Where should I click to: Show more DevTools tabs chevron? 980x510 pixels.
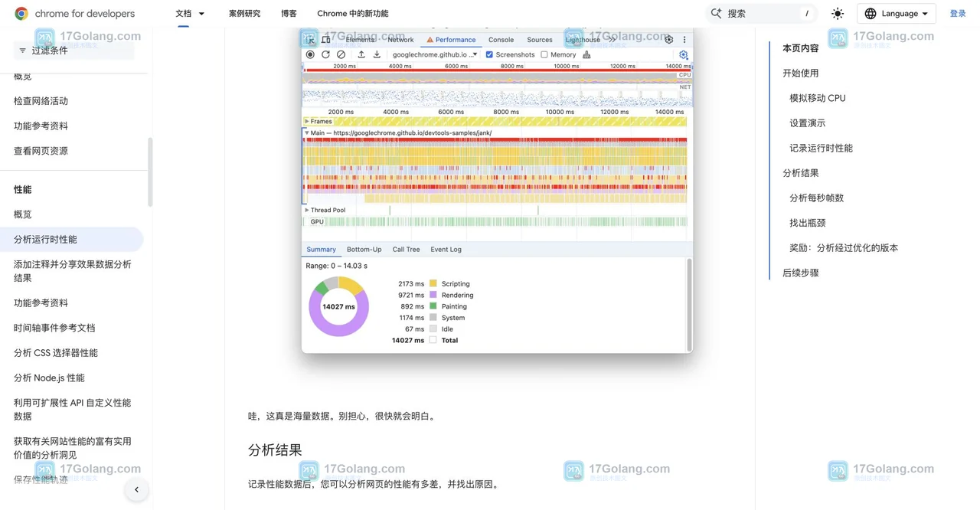(612, 39)
